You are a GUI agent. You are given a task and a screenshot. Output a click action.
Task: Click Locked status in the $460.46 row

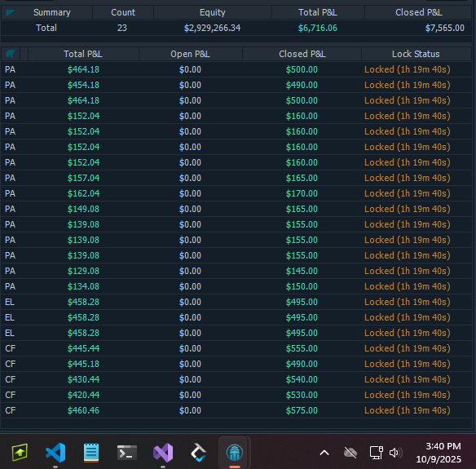click(x=407, y=410)
